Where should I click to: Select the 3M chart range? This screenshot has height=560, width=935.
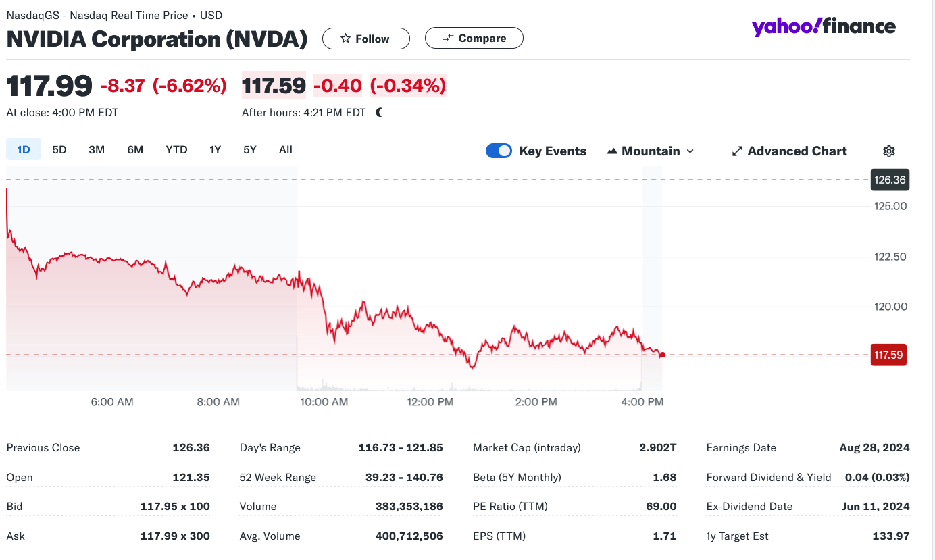point(97,150)
